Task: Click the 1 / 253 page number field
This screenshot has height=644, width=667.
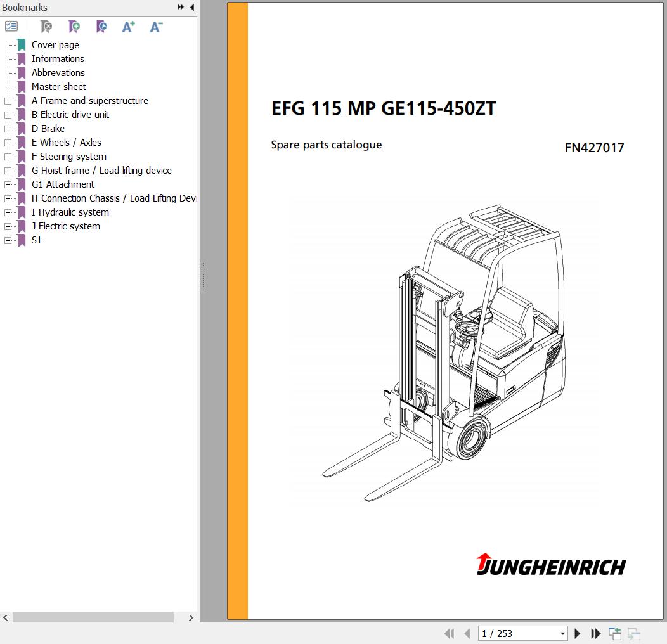Action: [x=517, y=633]
